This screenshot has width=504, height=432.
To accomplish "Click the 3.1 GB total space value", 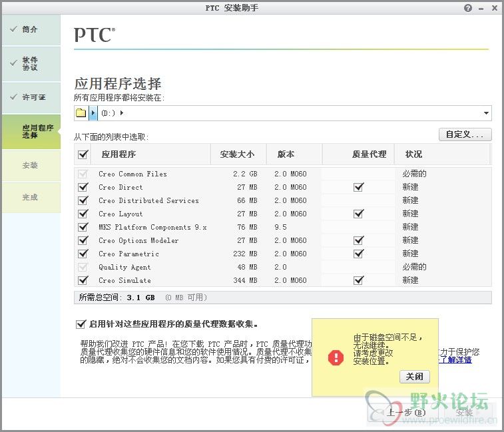I will [x=140, y=298].
